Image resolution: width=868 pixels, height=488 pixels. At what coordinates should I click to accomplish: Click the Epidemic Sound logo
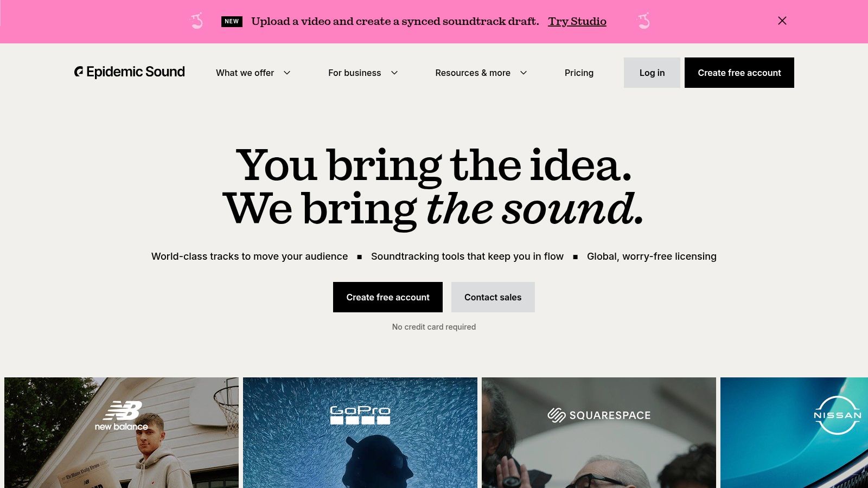(x=130, y=72)
